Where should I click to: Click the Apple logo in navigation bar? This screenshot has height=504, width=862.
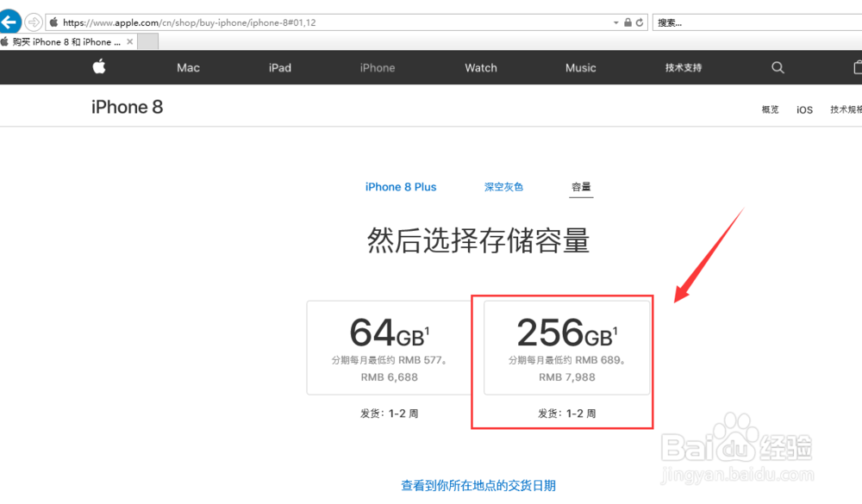99,67
